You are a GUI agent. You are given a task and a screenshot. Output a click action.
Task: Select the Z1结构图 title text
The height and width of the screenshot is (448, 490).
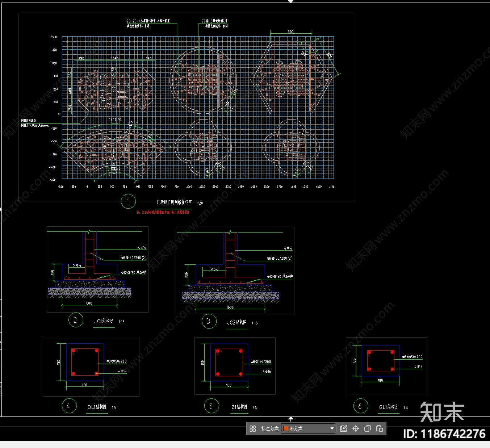coord(239,407)
